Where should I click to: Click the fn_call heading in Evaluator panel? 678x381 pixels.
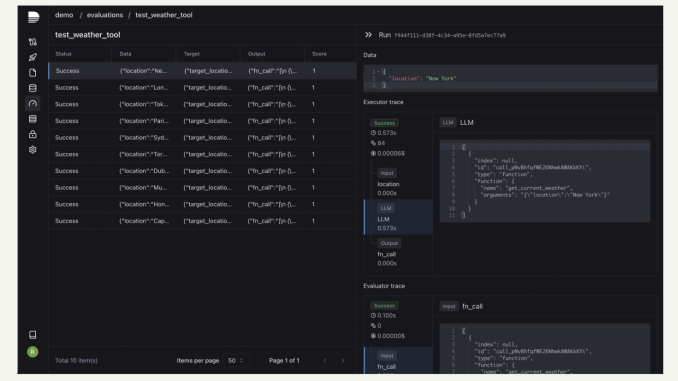tap(472, 306)
